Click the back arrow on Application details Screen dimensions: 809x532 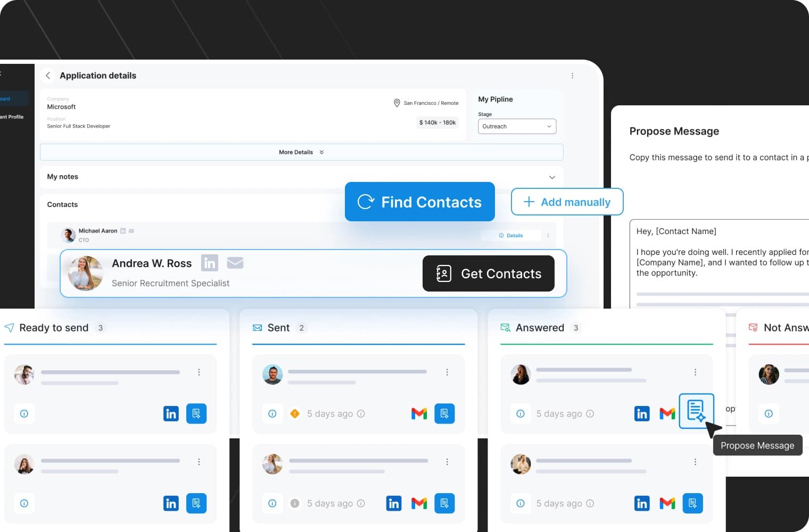pyautogui.click(x=48, y=75)
